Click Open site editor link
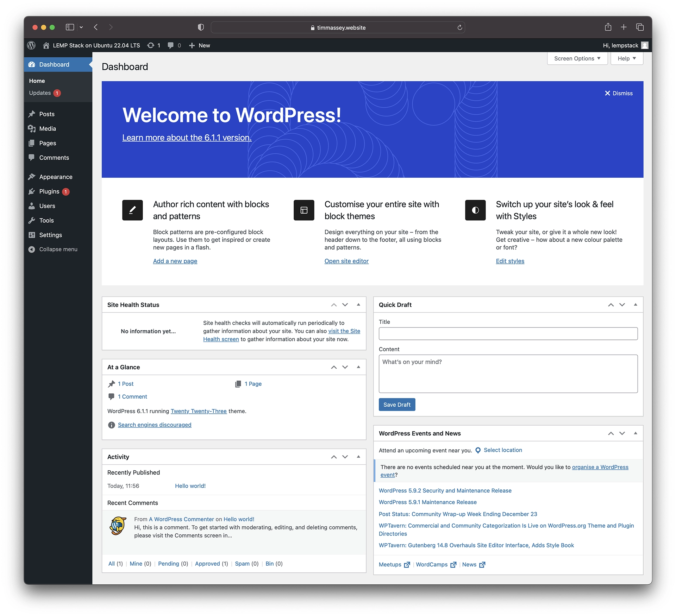Image resolution: width=676 pixels, height=616 pixels. point(346,261)
